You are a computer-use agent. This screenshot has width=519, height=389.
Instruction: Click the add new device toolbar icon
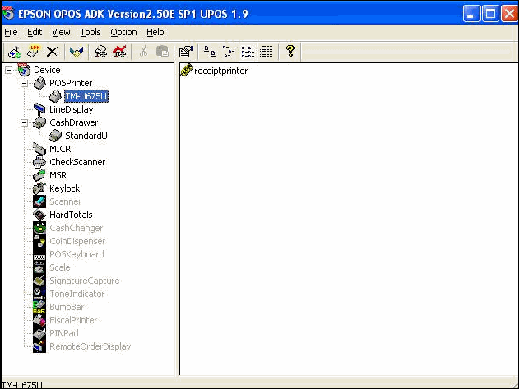pos(14,52)
